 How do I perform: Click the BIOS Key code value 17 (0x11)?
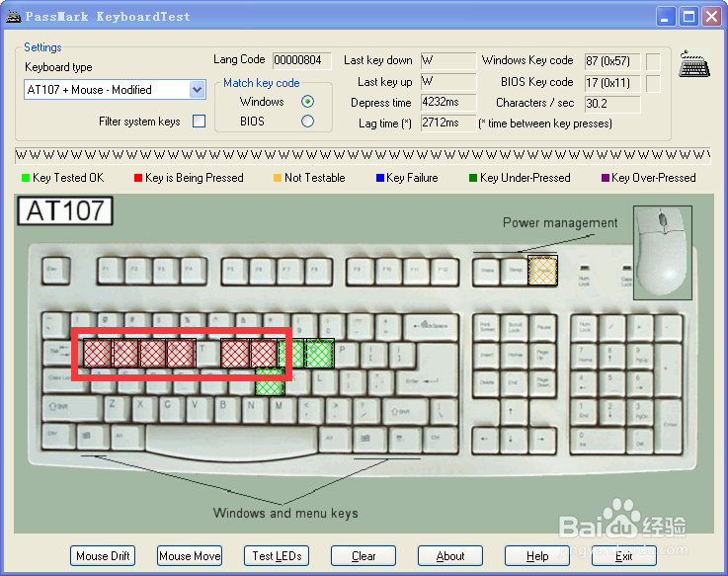pyautogui.click(x=612, y=83)
